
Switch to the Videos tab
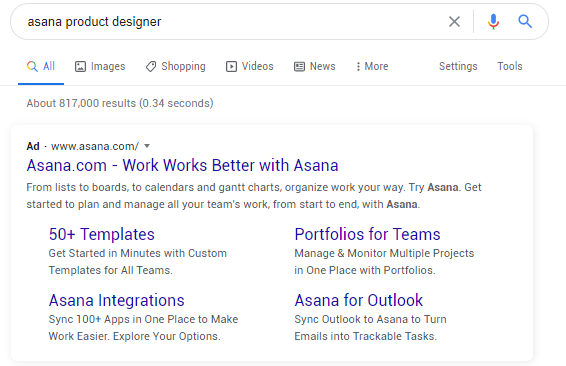(x=250, y=66)
